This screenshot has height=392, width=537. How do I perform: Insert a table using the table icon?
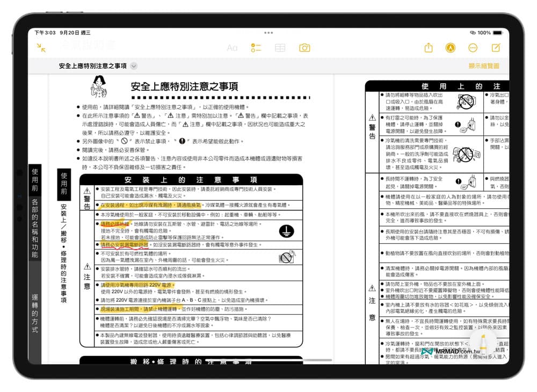(280, 48)
